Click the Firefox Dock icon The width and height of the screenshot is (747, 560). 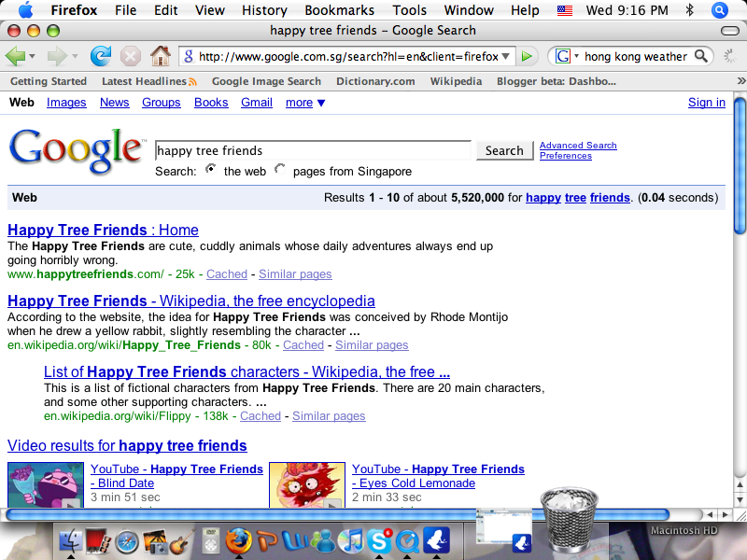click(238, 541)
